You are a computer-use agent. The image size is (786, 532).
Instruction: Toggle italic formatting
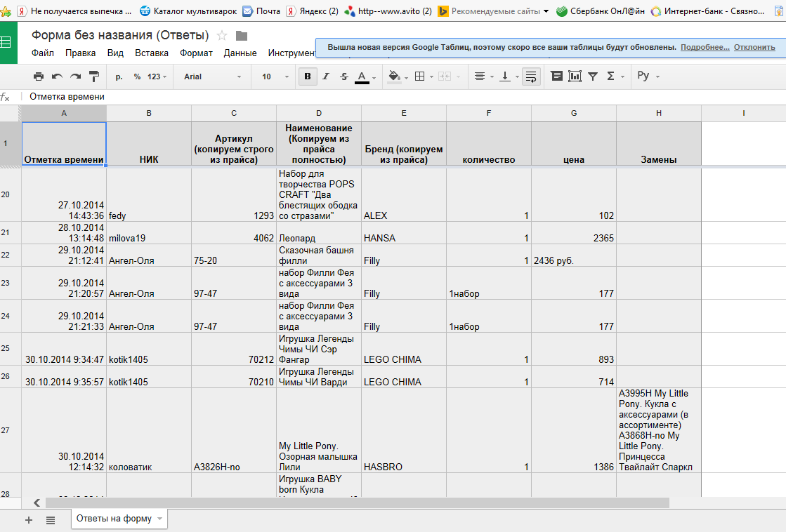[325, 77]
